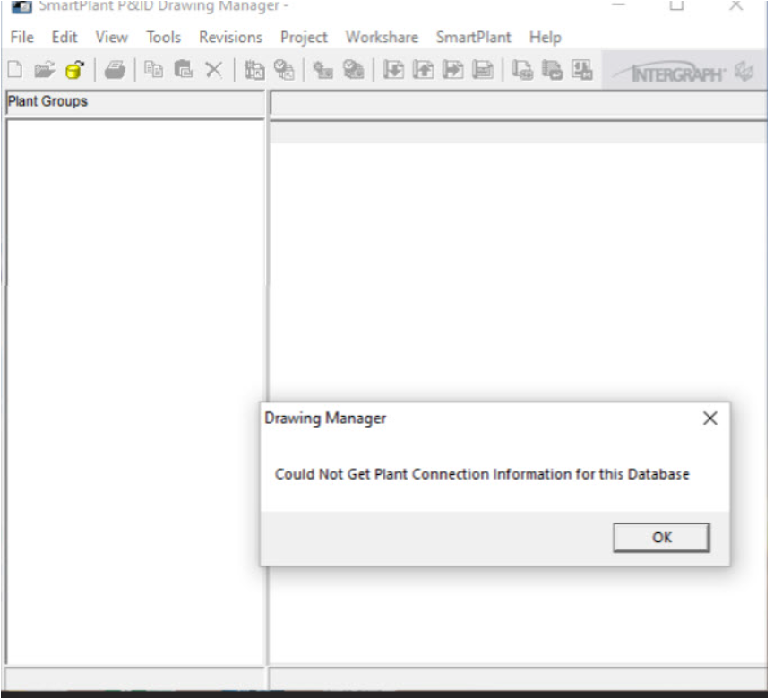Open the SmartPlant menu

(474, 37)
